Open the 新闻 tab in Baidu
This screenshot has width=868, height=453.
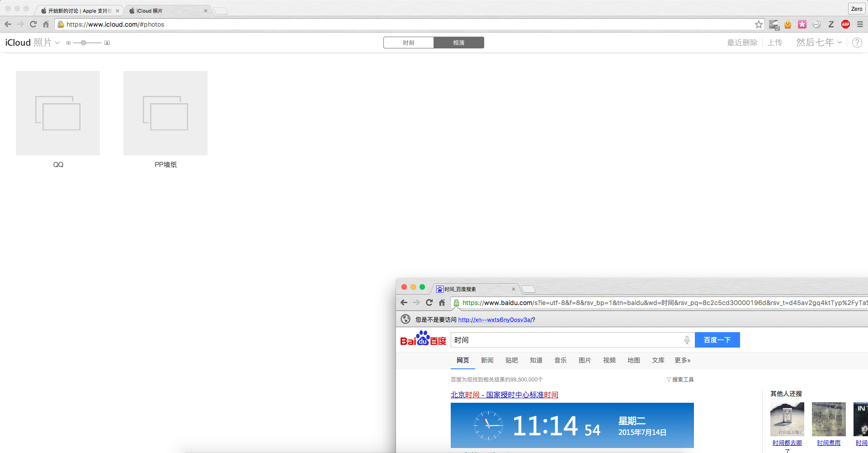487,360
